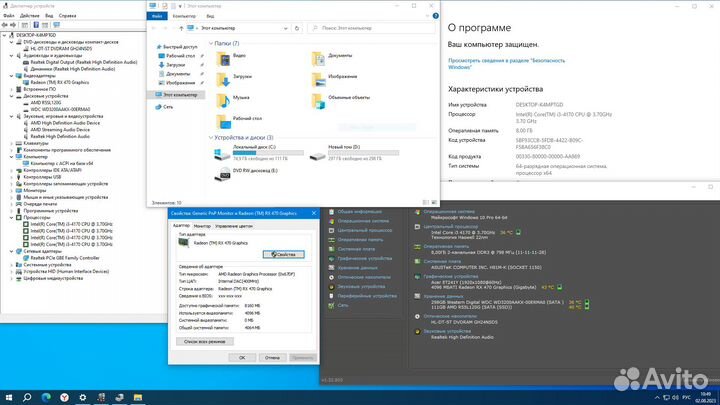Screen dimensions: 720x405
Task: Open Yandex Browser from the taskbar
Action: pyautogui.click(x=64, y=398)
